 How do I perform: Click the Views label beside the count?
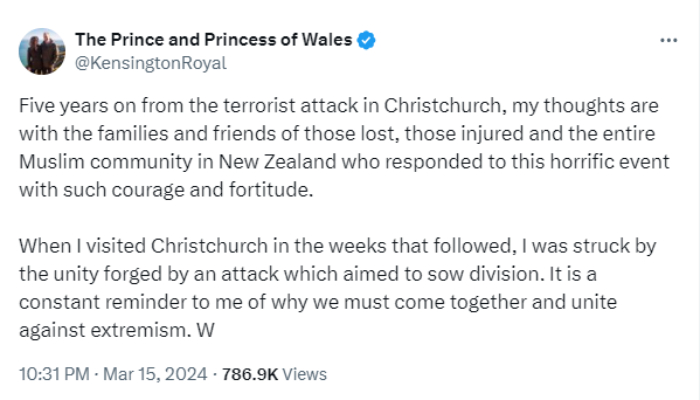[x=305, y=375]
